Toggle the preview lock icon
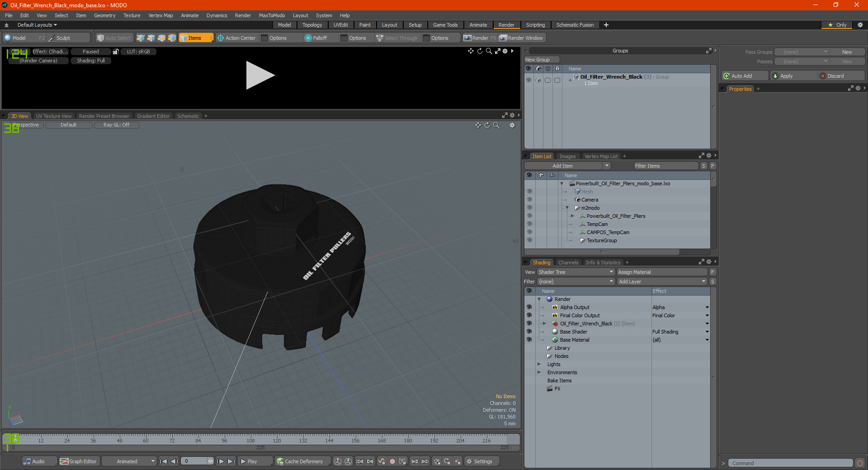This screenshot has height=470, width=868. [x=116, y=52]
